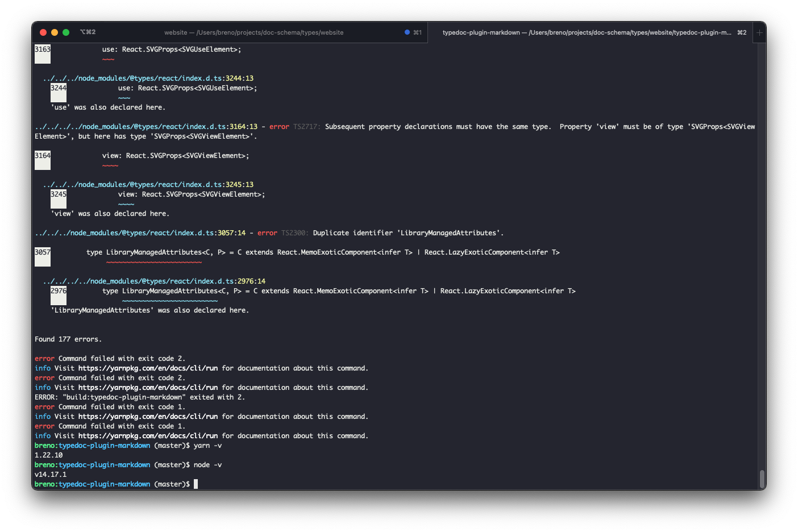Click the yellow minimize window button
Viewport: 798px width, 532px height.
pos(55,32)
